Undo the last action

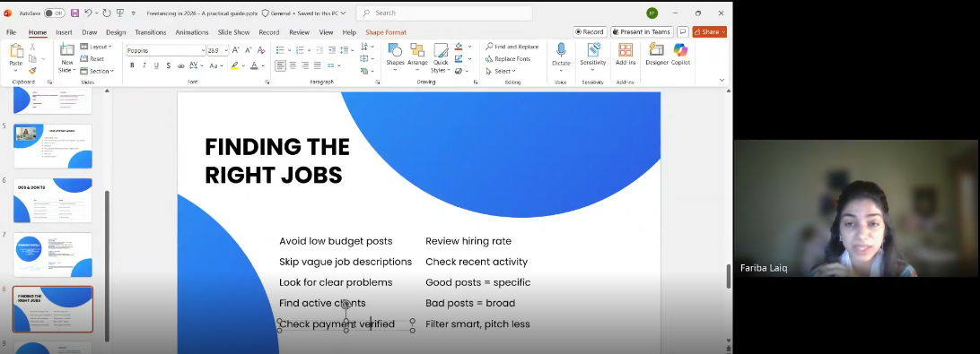tap(88, 13)
